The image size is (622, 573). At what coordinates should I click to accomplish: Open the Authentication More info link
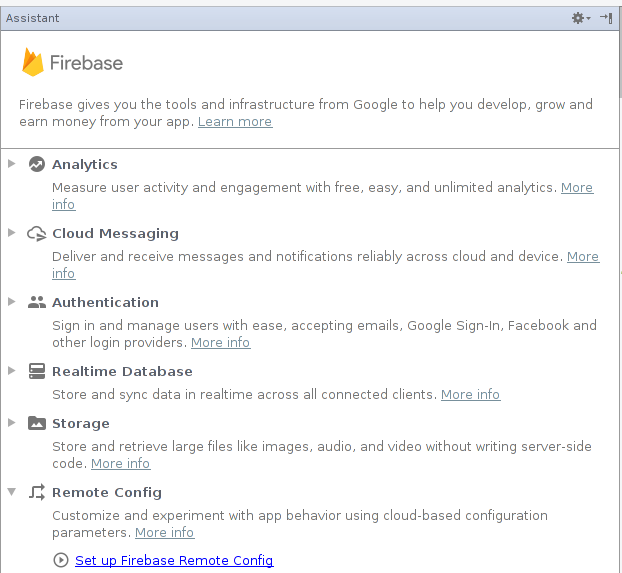tap(221, 342)
